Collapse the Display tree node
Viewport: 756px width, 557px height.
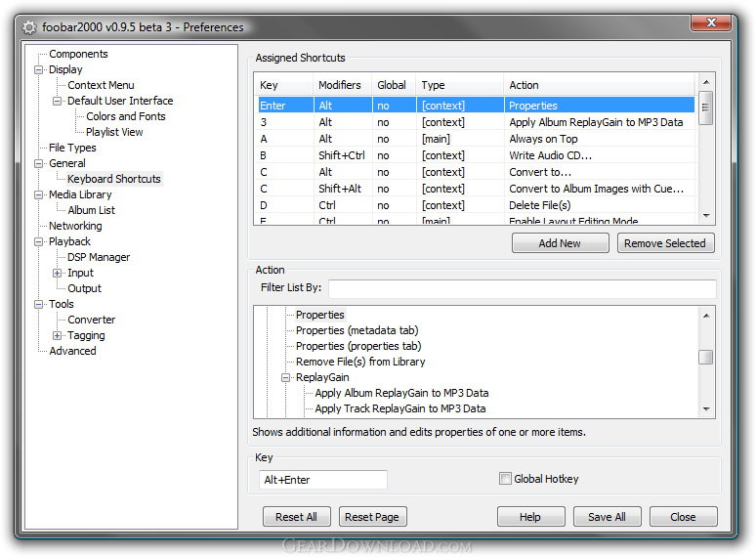click(x=38, y=69)
